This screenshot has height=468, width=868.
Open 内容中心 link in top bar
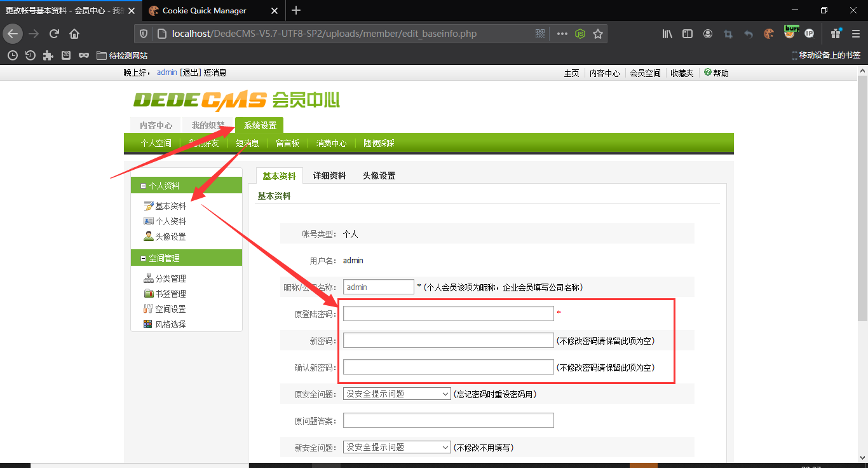pos(604,73)
